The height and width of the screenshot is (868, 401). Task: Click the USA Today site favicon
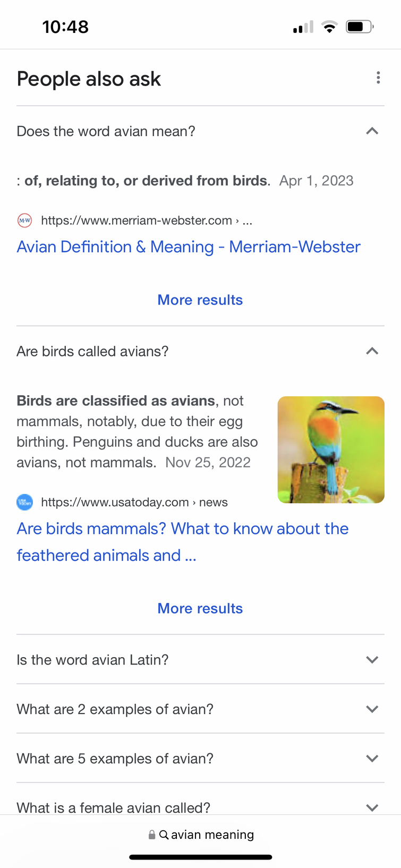pyautogui.click(x=24, y=502)
